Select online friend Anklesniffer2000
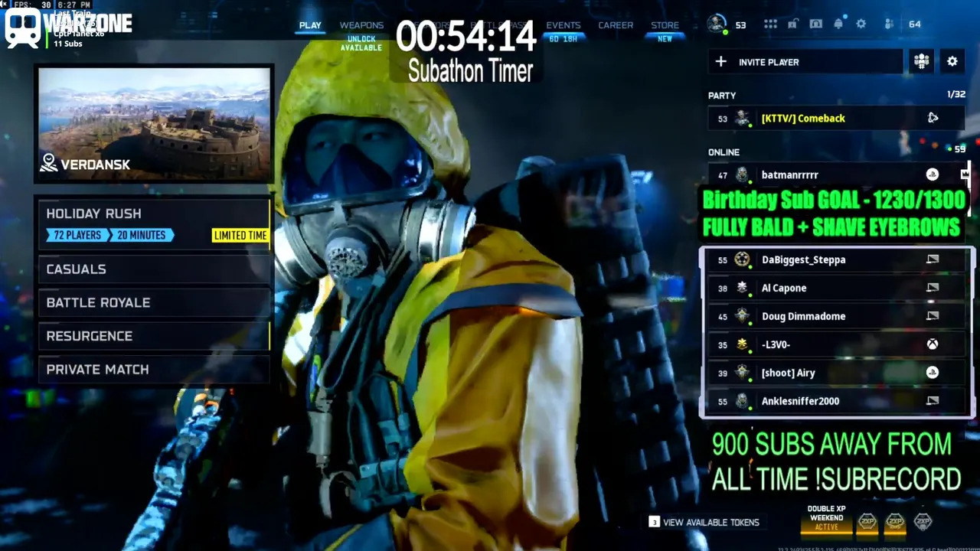This screenshot has height=551, width=980. pos(836,401)
